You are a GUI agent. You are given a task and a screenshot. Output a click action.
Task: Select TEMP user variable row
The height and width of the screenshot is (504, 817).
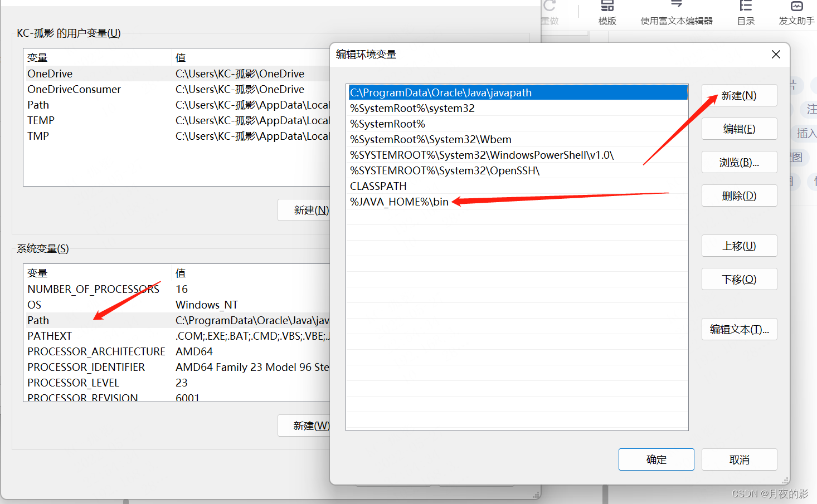tap(177, 120)
